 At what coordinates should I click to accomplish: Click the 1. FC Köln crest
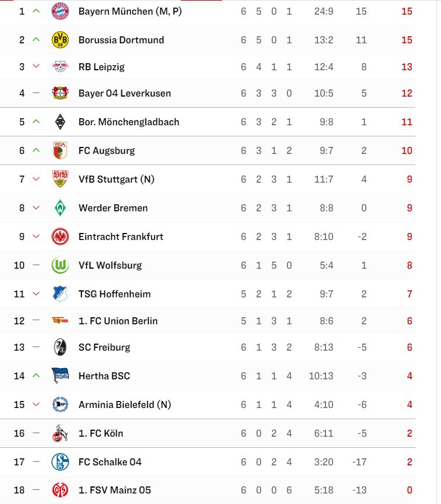[60, 433]
